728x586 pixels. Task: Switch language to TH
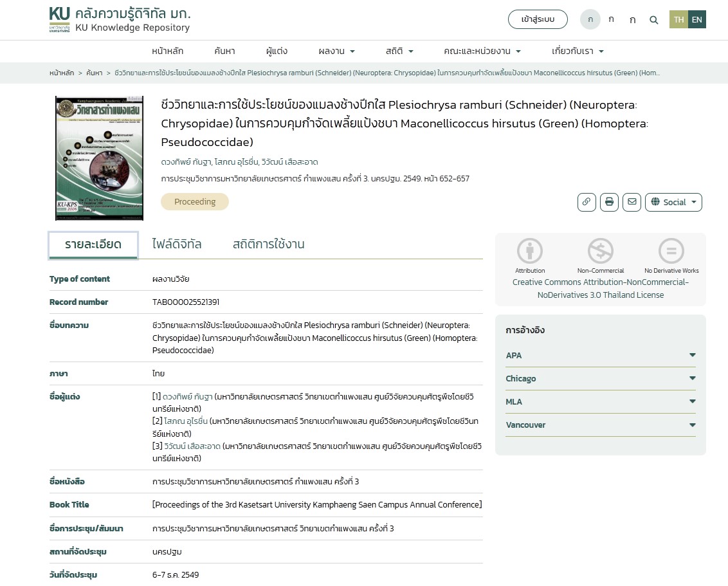(x=678, y=20)
